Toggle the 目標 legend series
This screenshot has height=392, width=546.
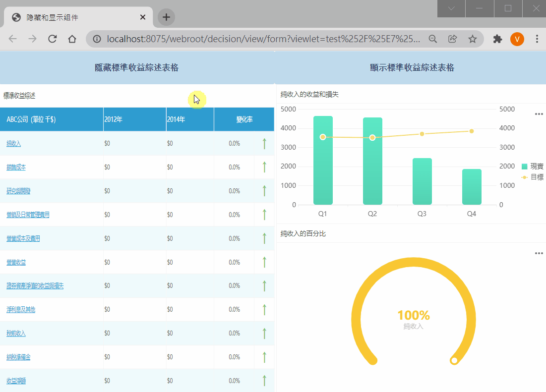pos(533,177)
